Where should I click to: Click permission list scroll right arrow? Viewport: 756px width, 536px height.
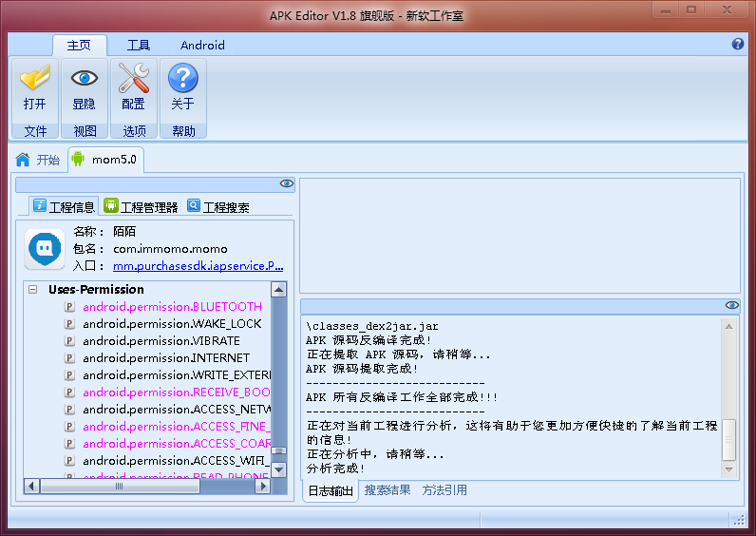[262, 486]
